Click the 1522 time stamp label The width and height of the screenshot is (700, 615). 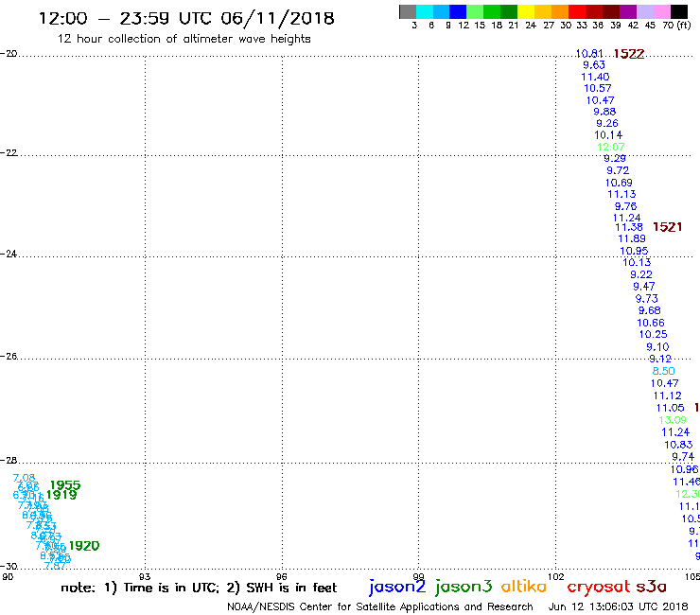pyautogui.click(x=628, y=54)
